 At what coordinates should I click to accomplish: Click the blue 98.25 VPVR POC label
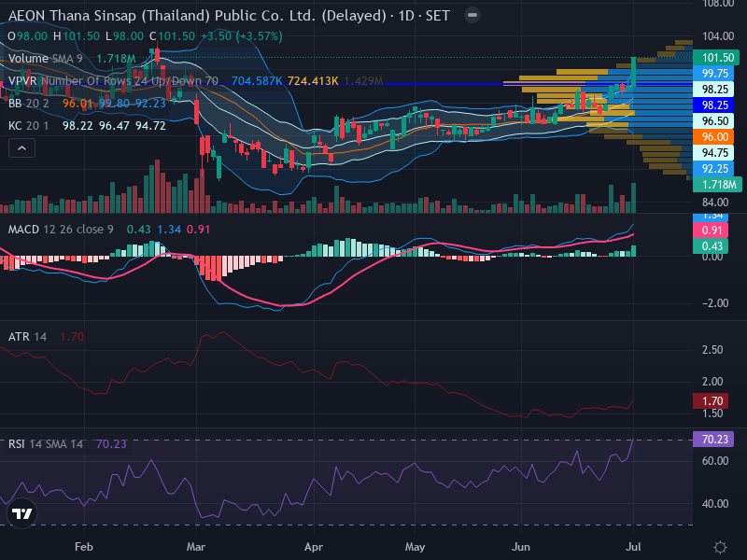click(713, 105)
